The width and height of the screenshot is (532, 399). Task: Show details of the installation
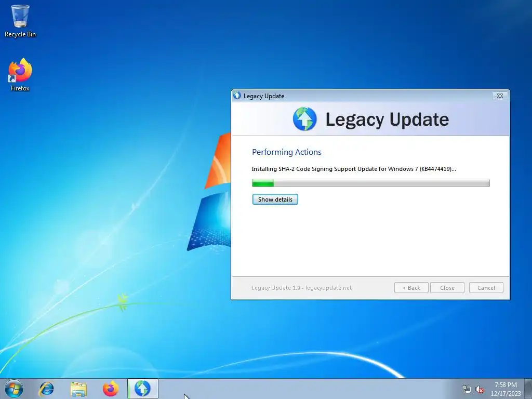point(275,199)
